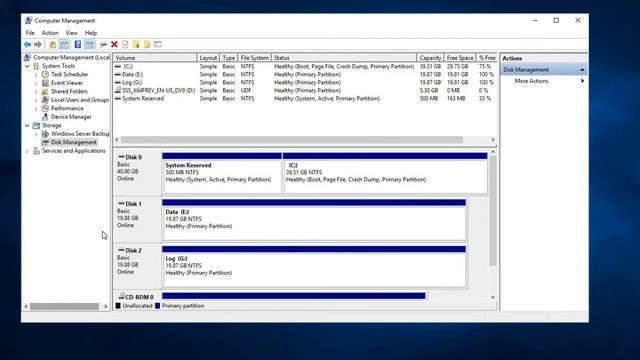Click the disk view vertical scrollbar thumb
Image resolution: width=640 pixels, height=360 pixels.
[x=493, y=211]
